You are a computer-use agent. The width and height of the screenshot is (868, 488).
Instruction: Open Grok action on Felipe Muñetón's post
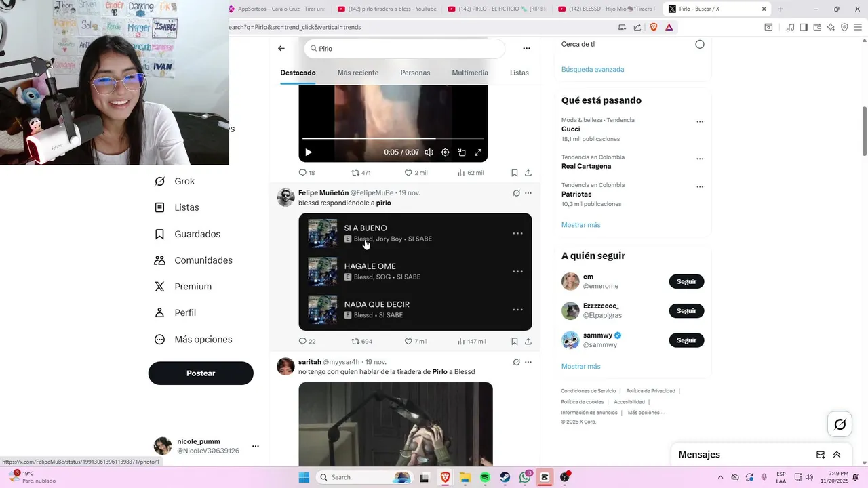[516, 193]
